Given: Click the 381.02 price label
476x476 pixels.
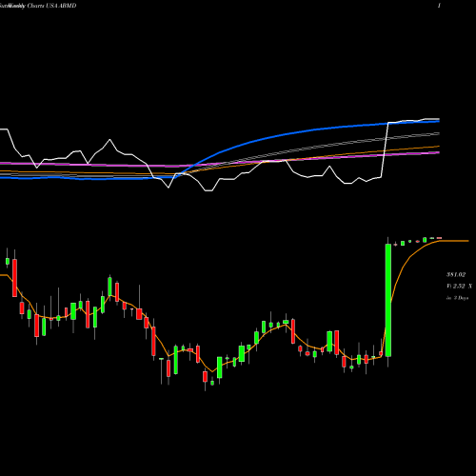Looking at the screenshot, I should click(x=456, y=274).
